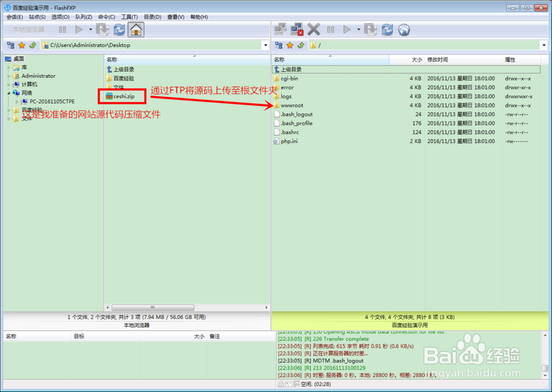Toggle the local folder tree view icon

click(x=11, y=45)
